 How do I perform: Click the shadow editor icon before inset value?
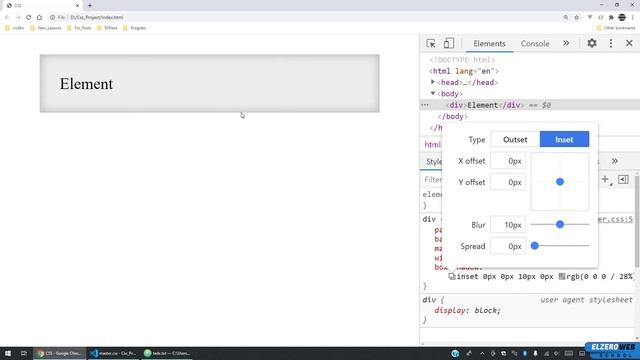pos(452,276)
